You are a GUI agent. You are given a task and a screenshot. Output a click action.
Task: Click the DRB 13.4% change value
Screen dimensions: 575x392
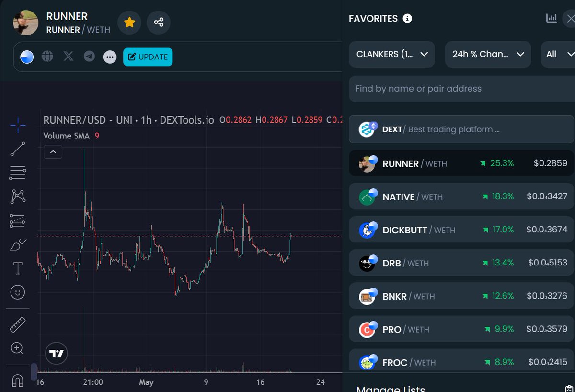[503, 263]
